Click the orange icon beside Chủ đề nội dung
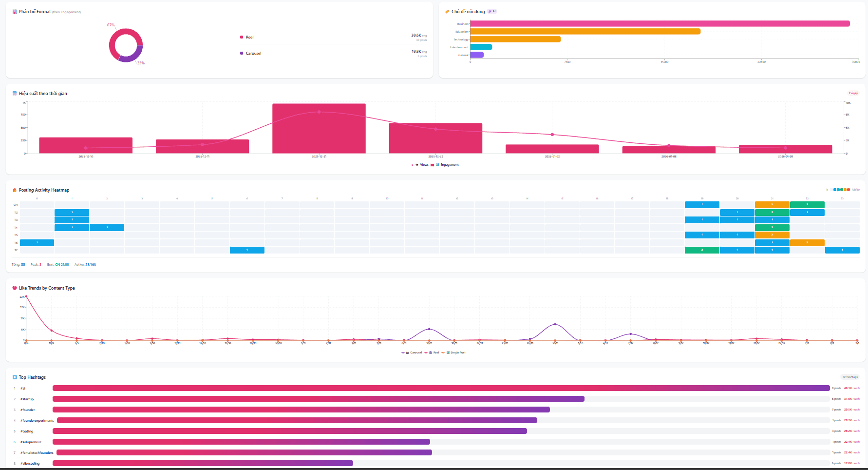 pyautogui.click(x=446, y=11)
